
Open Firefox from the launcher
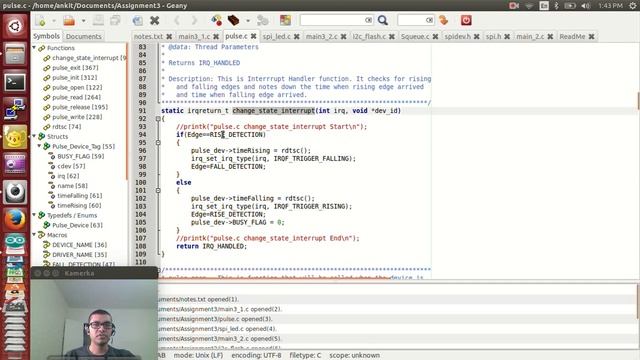pos(15,220)
